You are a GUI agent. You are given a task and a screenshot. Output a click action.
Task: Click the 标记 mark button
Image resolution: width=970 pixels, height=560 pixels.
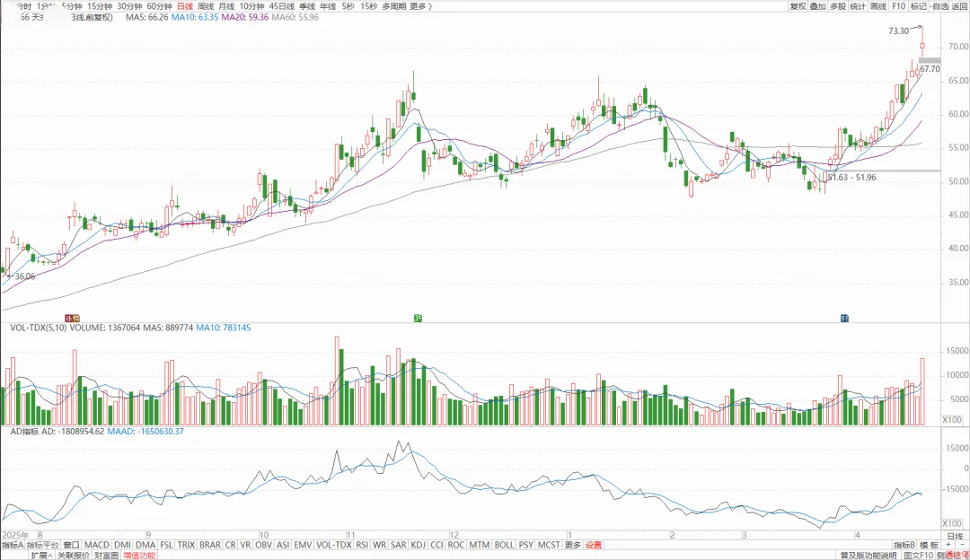click(919, 6)
